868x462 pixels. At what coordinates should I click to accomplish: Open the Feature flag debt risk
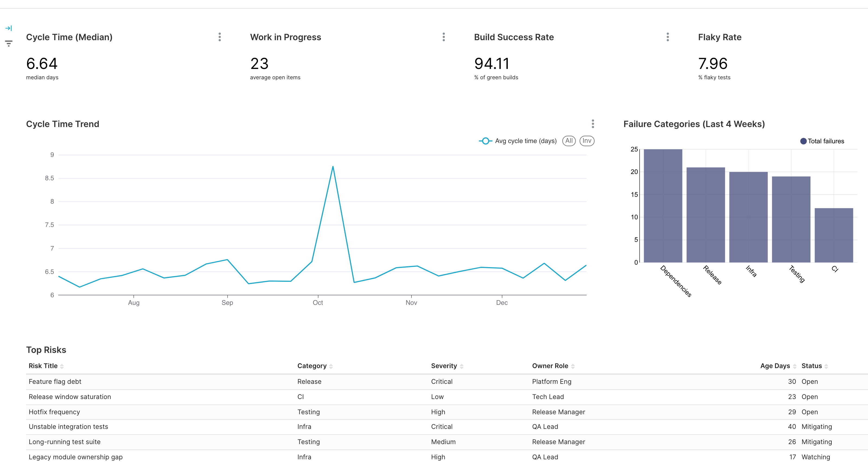pos(55,381)
